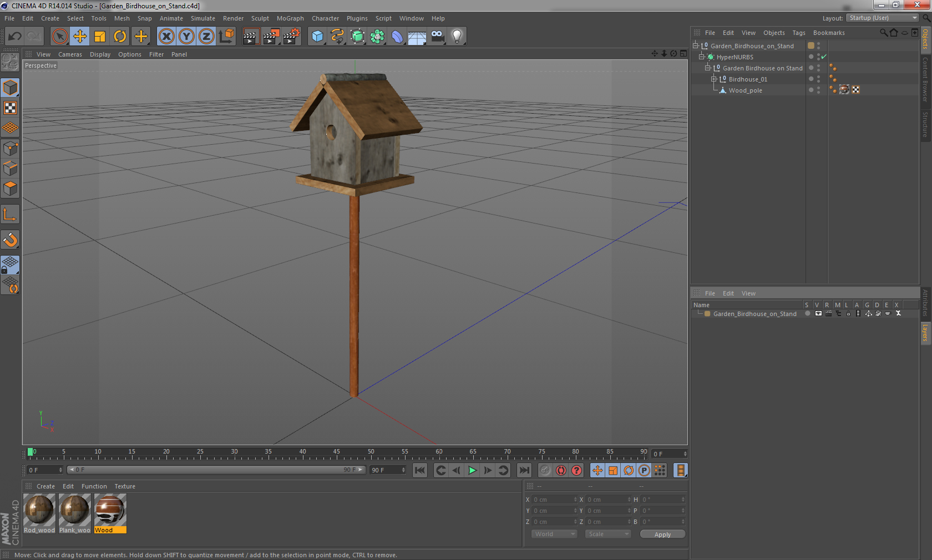
Task: Open the Content Browser side tab
Action: click(925, 79)
